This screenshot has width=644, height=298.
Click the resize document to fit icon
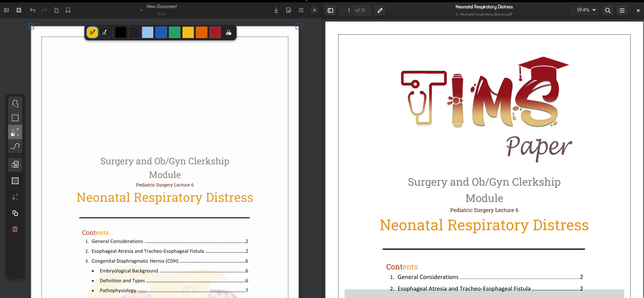click(68, 10)
